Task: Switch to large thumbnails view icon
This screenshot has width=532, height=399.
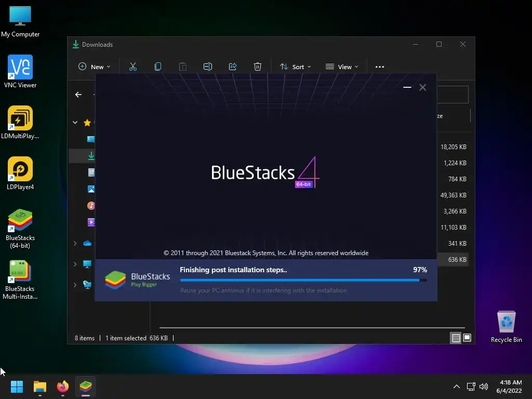Action: [x=467, y=338]
